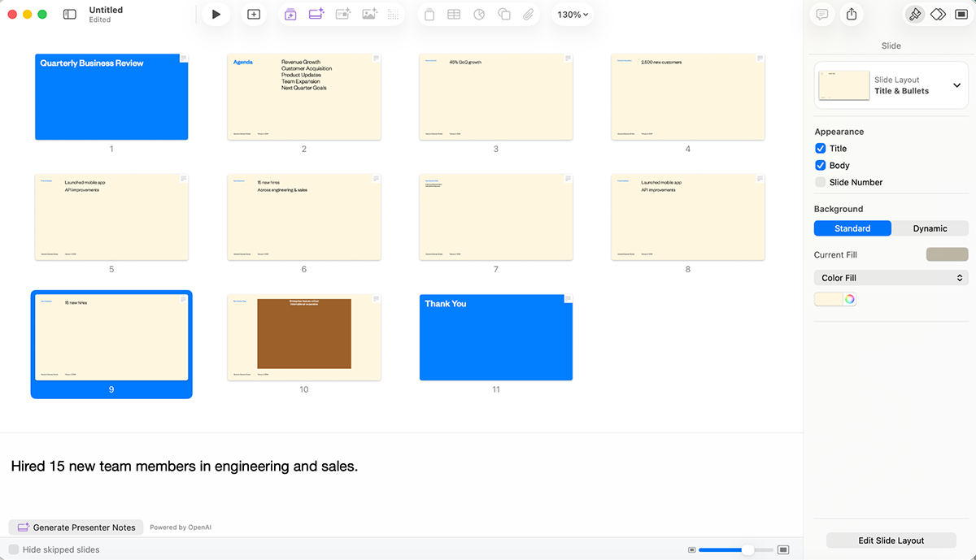Open the Color Fill dropdown
Screen dimensions: 976x560
coord(891,277)
